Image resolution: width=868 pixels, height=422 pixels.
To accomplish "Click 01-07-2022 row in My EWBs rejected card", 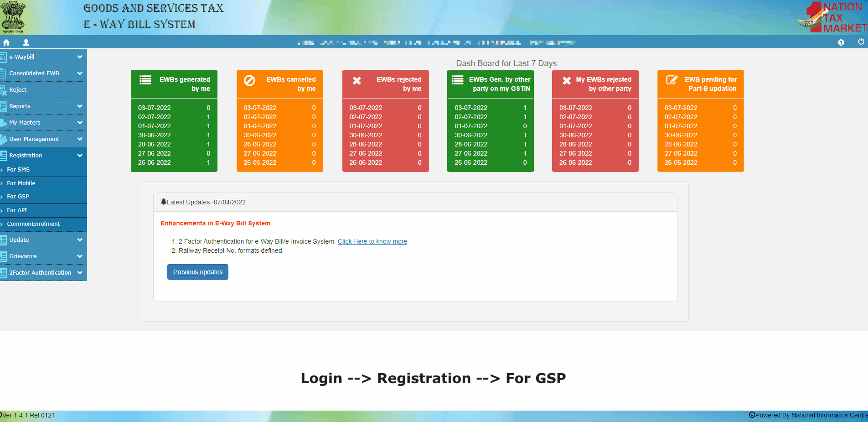I will coord(595,126).
